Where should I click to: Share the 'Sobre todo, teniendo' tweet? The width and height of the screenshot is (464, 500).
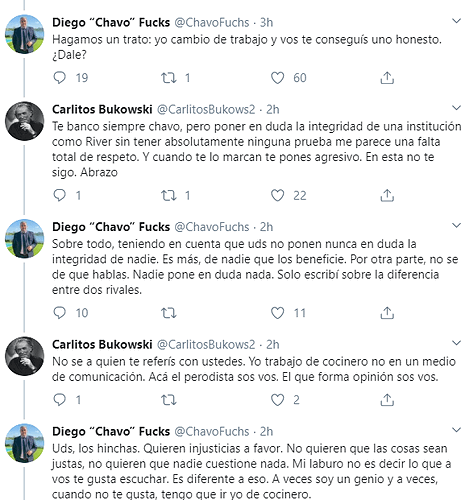point(387,313)
